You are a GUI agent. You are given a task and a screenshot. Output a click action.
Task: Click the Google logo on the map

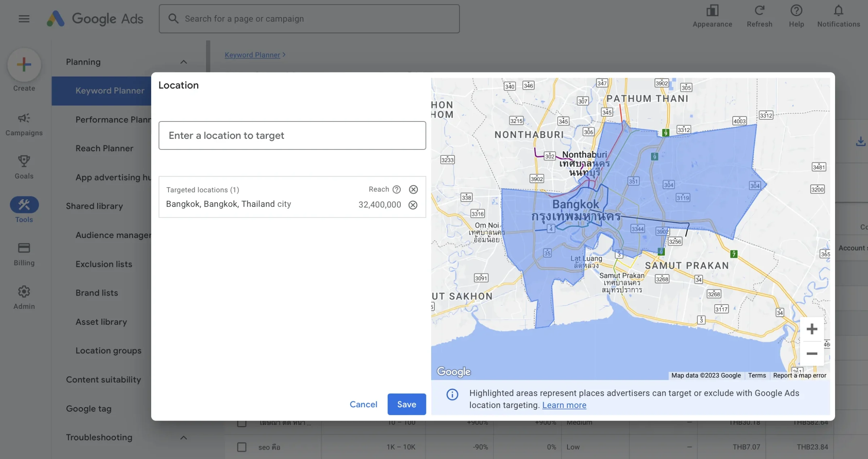[x=454, y=371]
